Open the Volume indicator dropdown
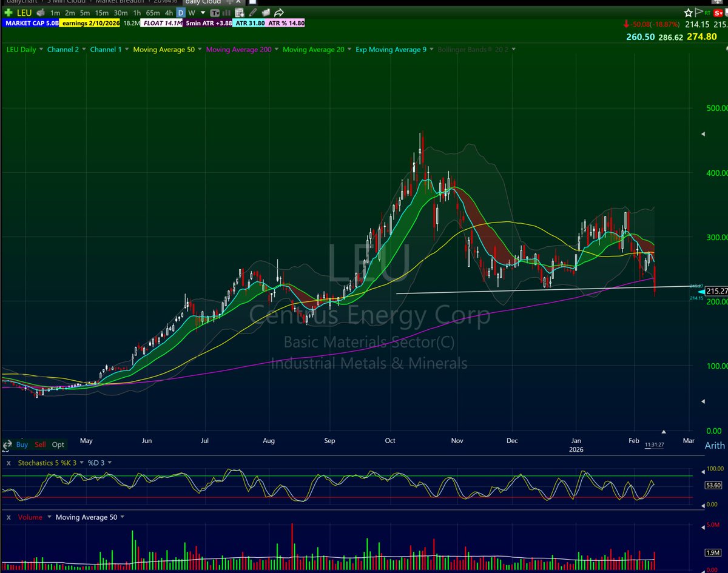This screenshot has height=573, width=728. pos(48,517)
